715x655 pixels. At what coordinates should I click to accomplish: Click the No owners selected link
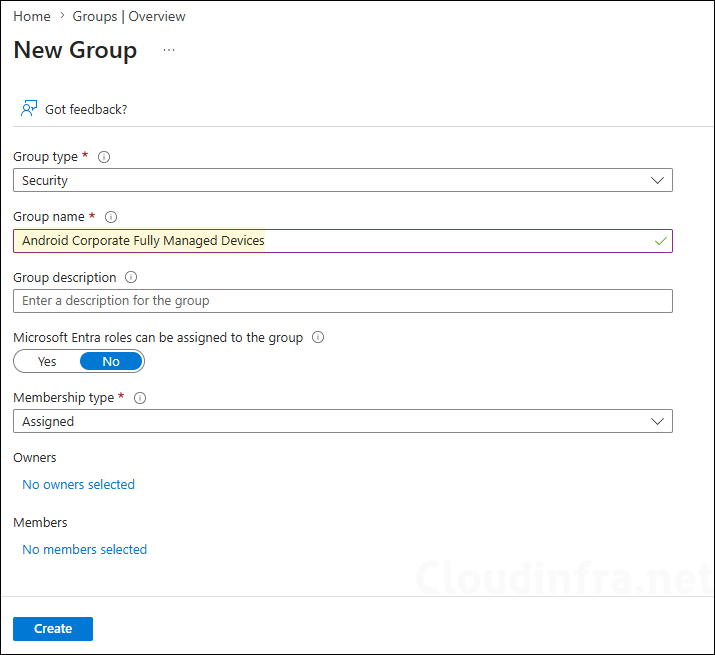[x=78, y=484]
